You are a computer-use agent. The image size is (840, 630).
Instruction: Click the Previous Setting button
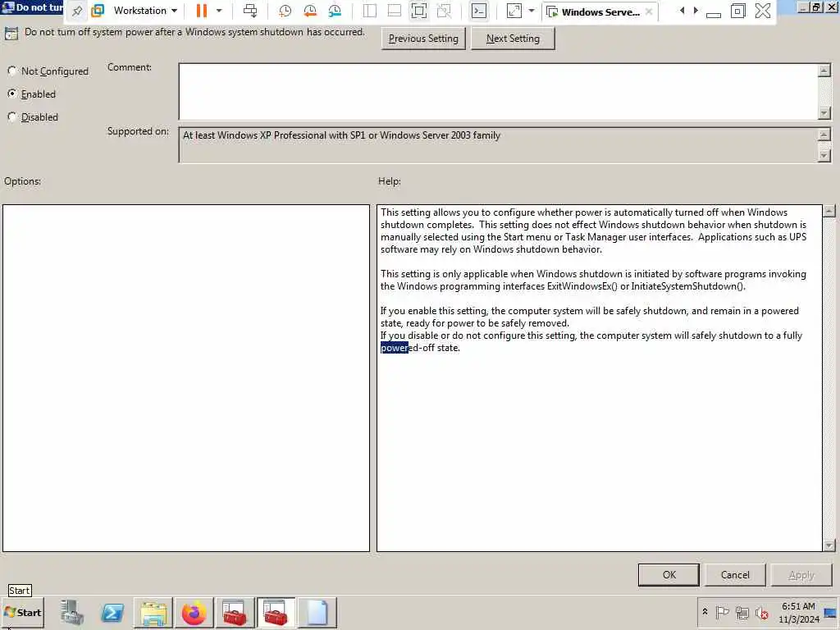(423, 39)
